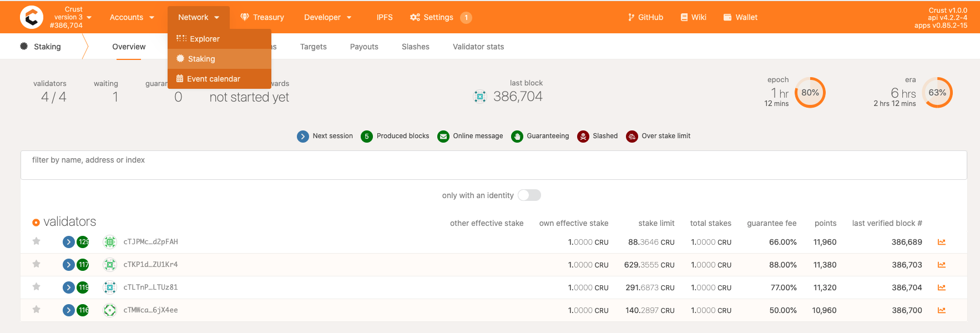Click the Settings notification badge
This screenshot has width=980, height=333.
click(x=466, y=18)
